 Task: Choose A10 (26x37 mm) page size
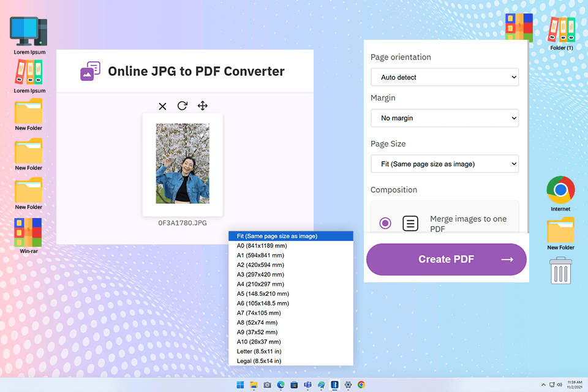pyautogui.click(x=291, y=342)
